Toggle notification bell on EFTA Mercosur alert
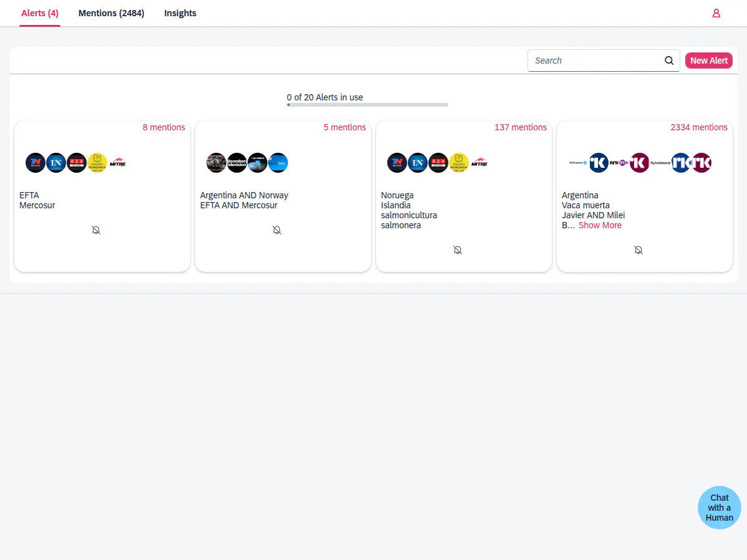This screenshot has width=747, height=560. coord(96,230)
